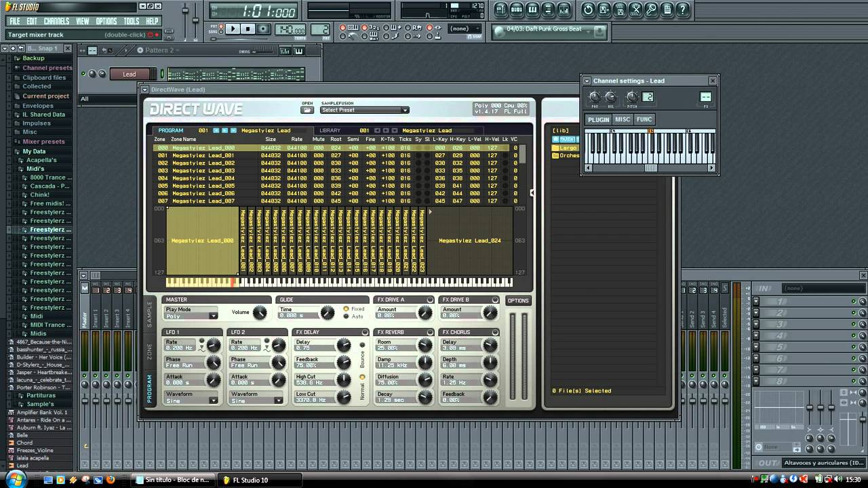Enable FX Drive B power button
Image resolution: width=868 pixels, height=488 pixels.
point(495,300)
